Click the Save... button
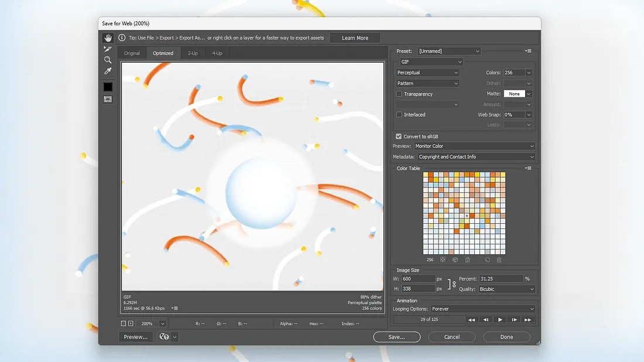The height and width of the screenshot is (362, 644). click(396, 337)
